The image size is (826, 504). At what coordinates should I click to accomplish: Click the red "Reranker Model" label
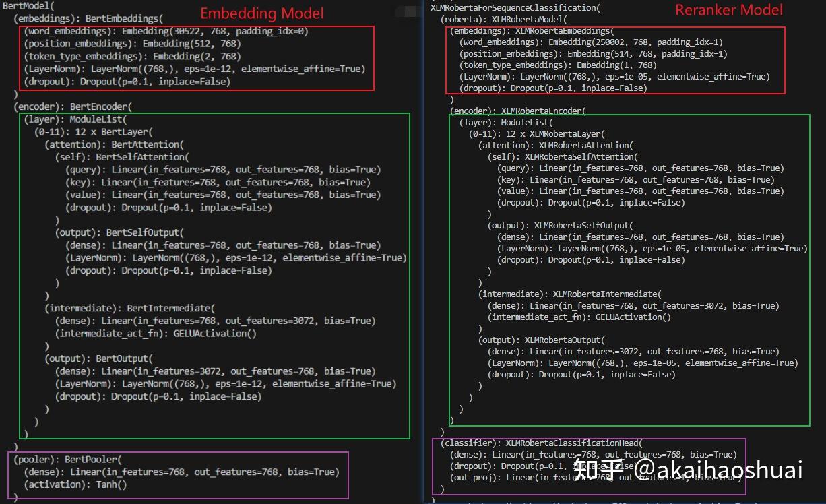coord(729,10)
